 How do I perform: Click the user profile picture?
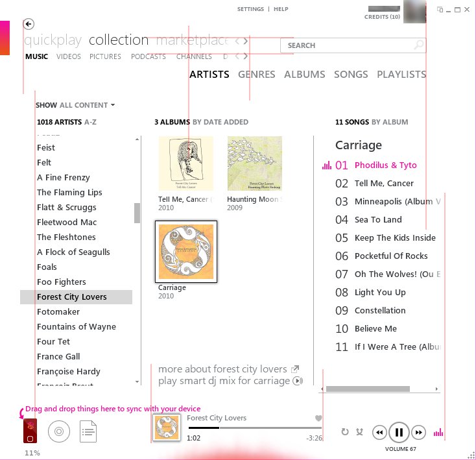414,12
